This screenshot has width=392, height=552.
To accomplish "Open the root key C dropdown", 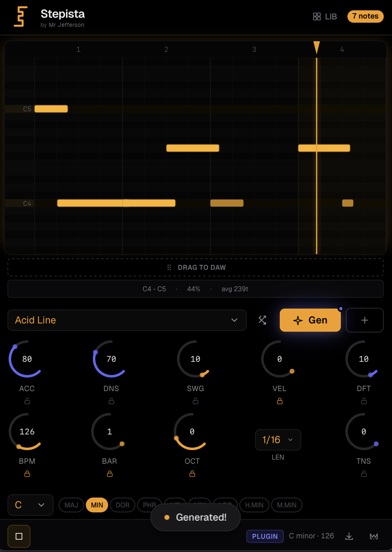I will (x=31, y=505).
